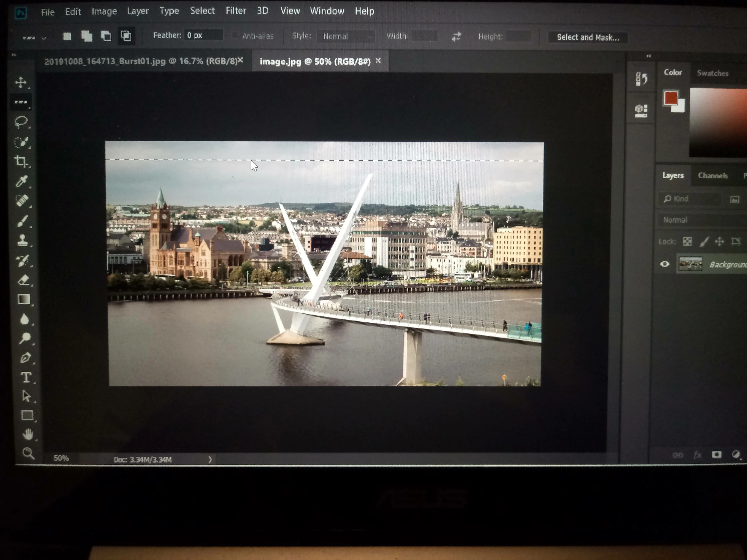Expand the status bar Doc info arrow

pyautogui.click(x=210, y=459)
